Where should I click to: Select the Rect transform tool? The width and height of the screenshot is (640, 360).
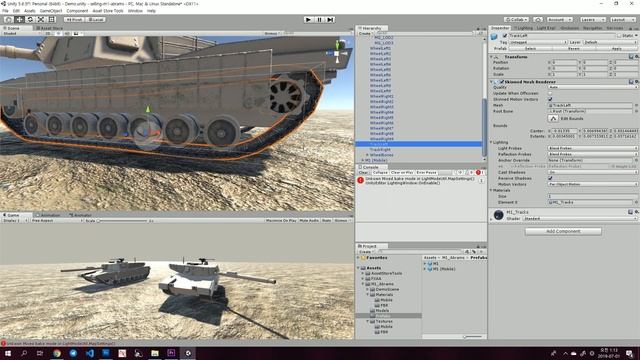(51, 19)
